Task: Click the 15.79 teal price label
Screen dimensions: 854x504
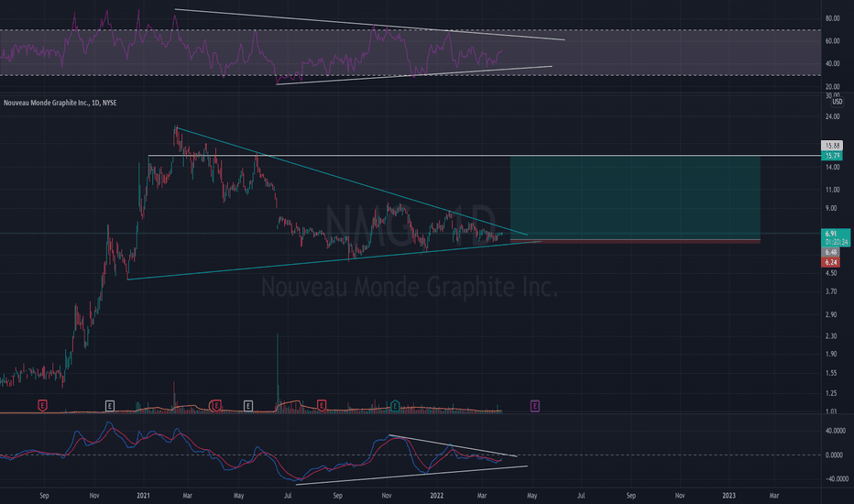Action: point(832,156)
